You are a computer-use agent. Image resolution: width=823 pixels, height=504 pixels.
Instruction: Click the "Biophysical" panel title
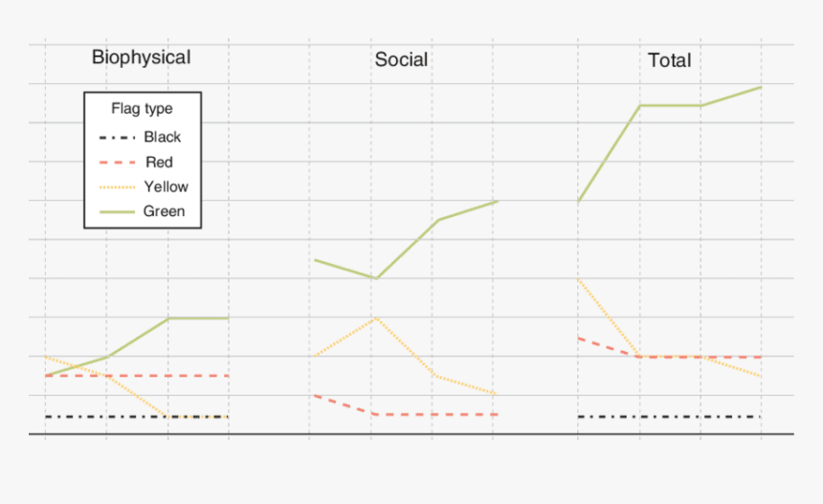click(x=141, y=57)
